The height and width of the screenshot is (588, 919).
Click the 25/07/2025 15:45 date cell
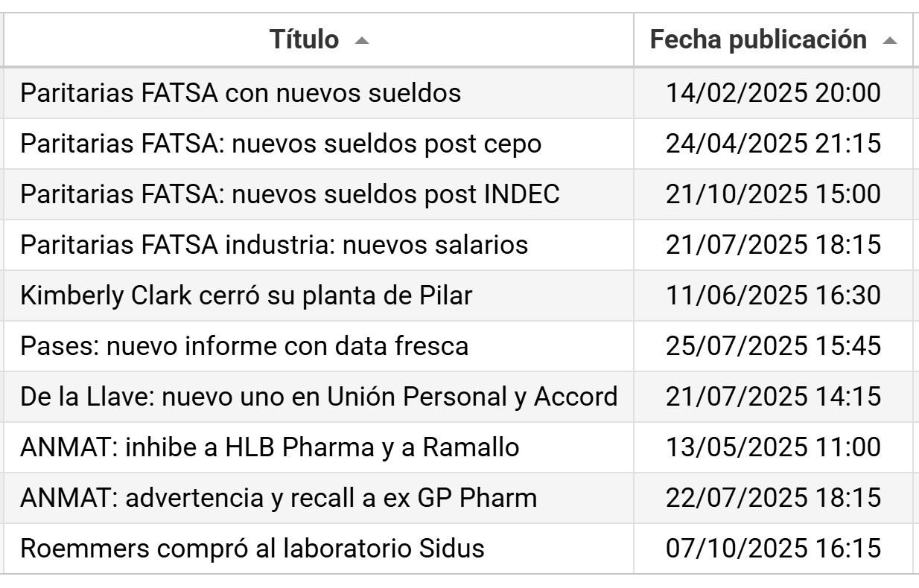(x=773, y=346)
